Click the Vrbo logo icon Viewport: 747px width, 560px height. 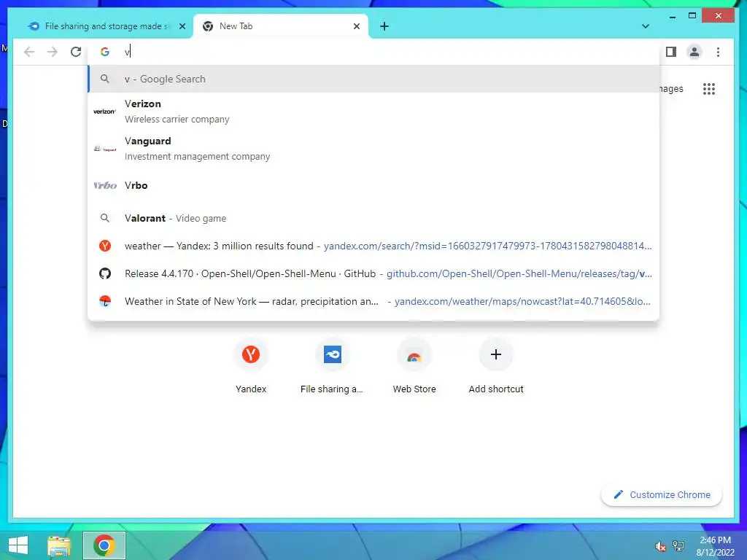point(105,185)
